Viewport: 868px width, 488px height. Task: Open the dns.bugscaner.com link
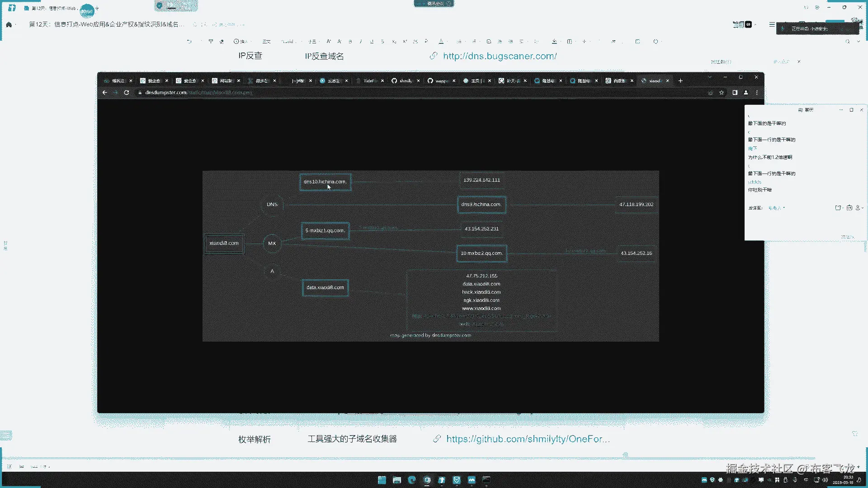[500, 56]
